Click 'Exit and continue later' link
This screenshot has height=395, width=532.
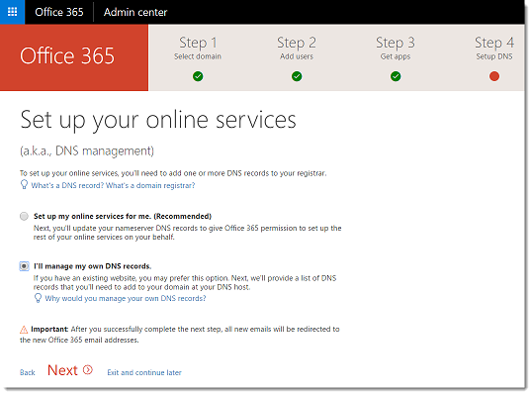click(144, 372)
